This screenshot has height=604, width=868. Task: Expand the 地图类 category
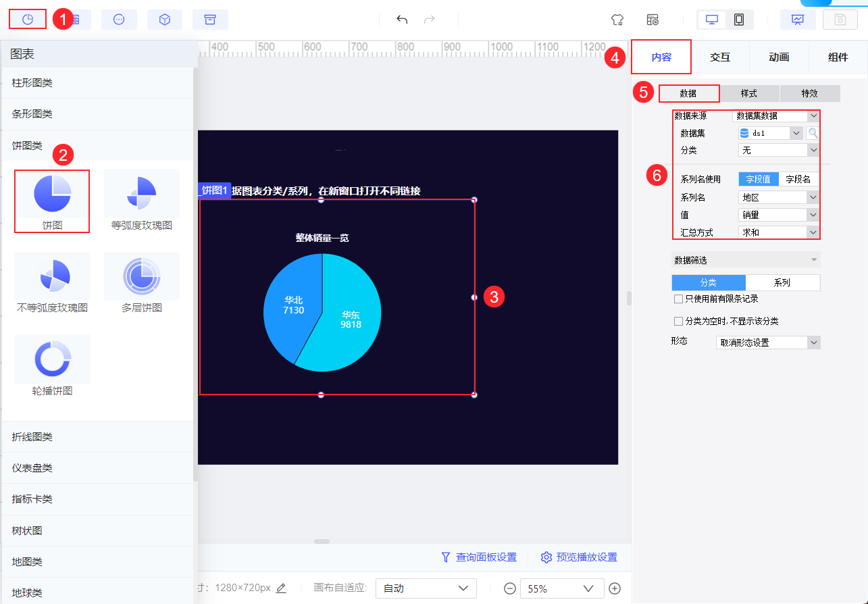click(x=97, y=562)
